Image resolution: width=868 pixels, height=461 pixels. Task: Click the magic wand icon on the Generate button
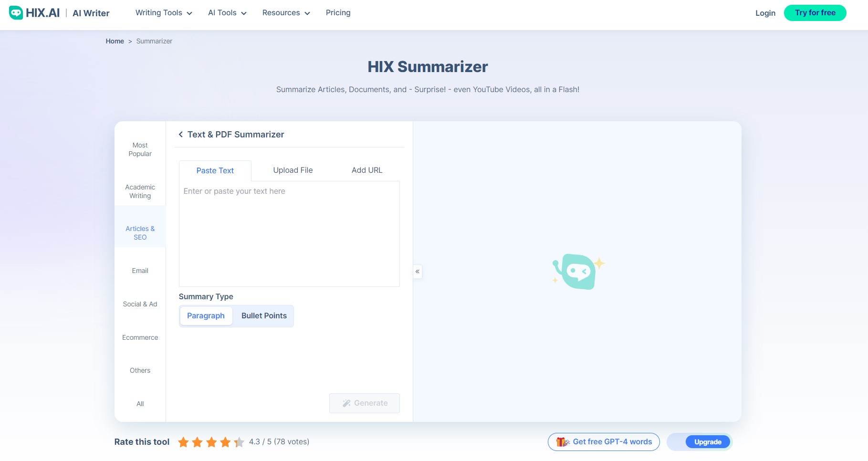346,403
